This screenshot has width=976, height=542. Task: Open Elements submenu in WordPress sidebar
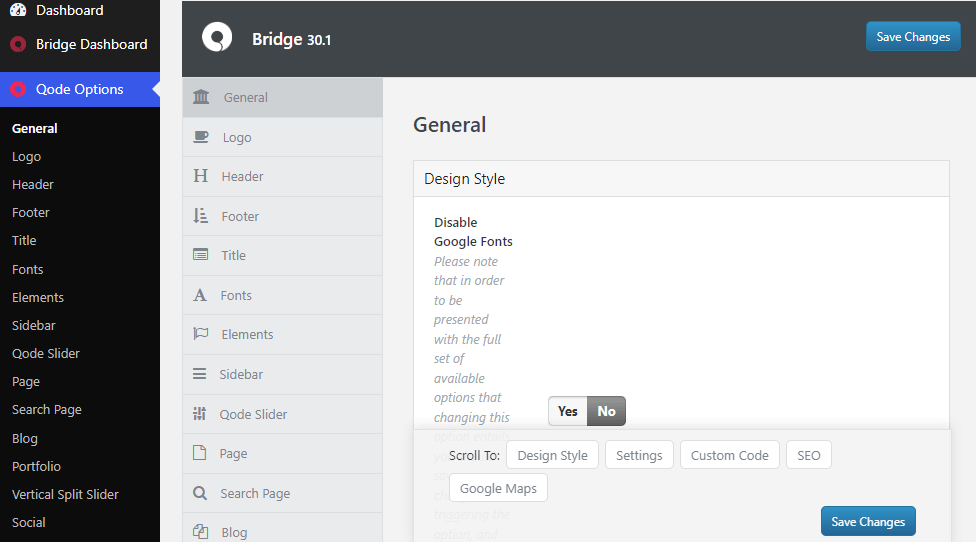tap(38, 297)
